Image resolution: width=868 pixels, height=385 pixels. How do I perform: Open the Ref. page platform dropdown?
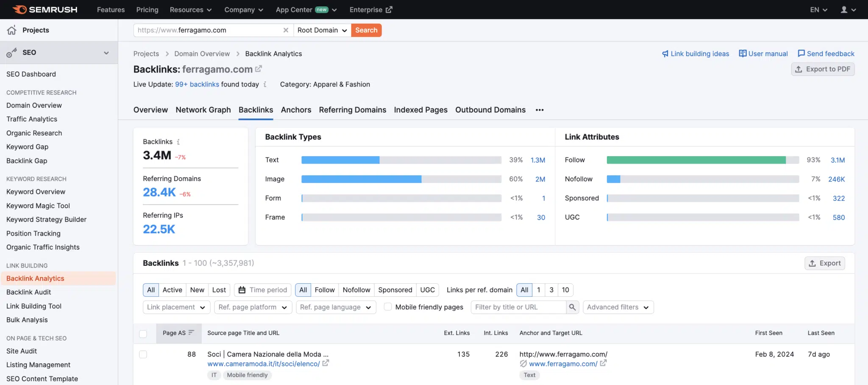tap(253, 307)
